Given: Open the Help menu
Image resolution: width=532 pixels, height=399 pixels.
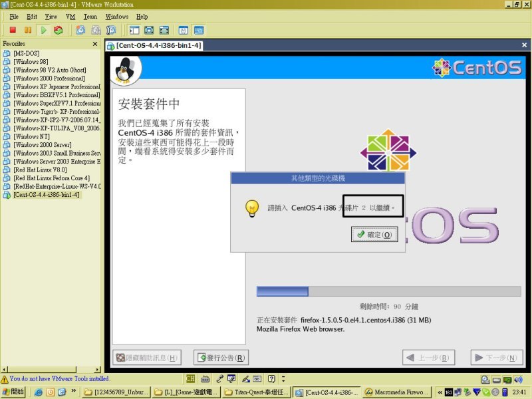Looking at the screenshot, I should coord(142,17).
